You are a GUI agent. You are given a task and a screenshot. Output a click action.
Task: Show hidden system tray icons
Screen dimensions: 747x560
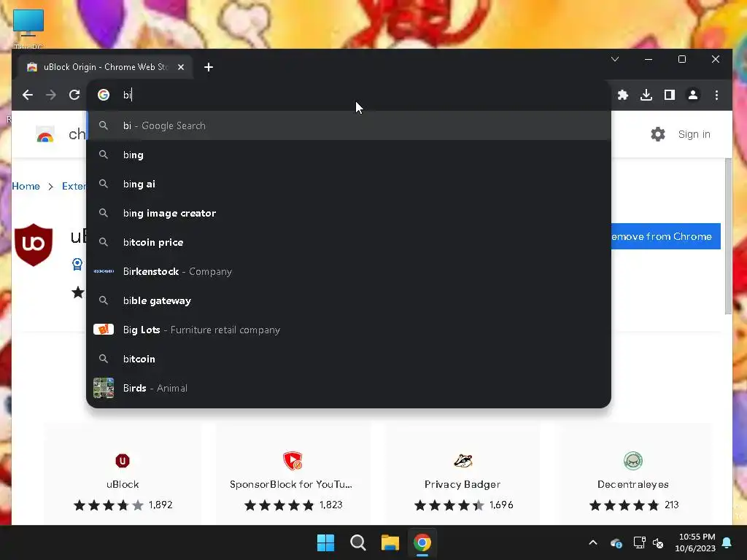pos(593,542)
